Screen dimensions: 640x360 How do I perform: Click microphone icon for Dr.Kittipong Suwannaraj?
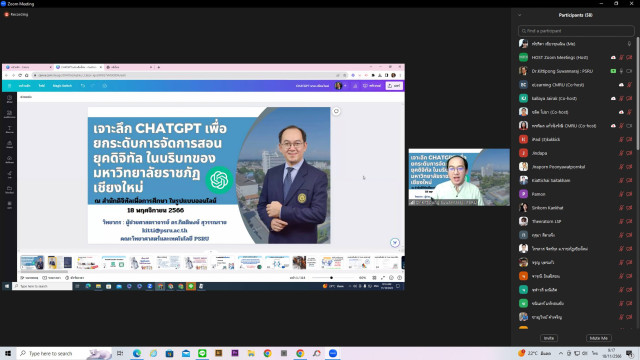[621, 71]
